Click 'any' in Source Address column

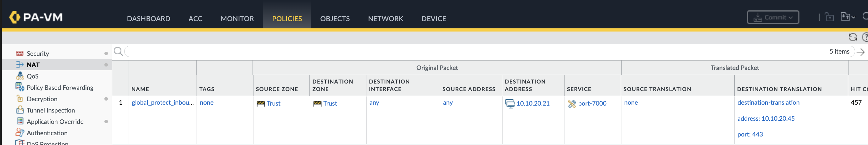(448, 102)
